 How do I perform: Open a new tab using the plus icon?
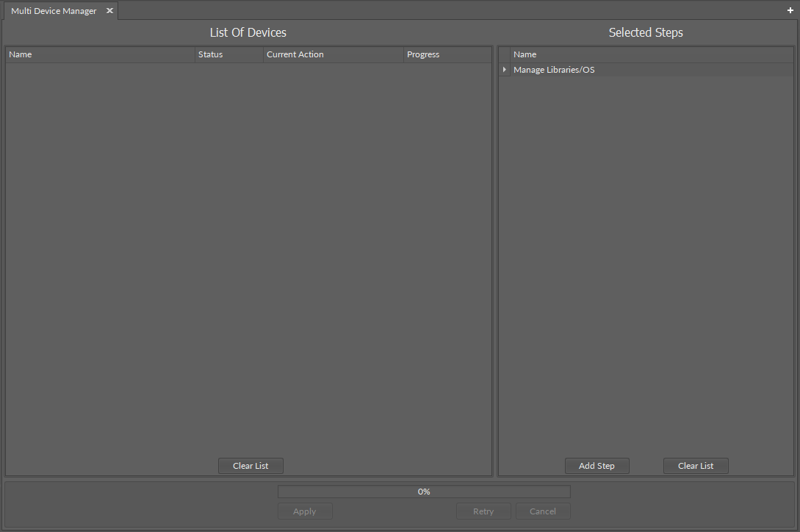790,10
